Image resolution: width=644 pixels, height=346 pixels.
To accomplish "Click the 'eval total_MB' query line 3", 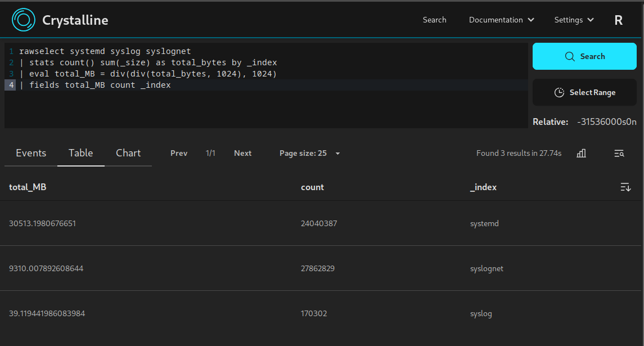I will [x=148, y=74].
